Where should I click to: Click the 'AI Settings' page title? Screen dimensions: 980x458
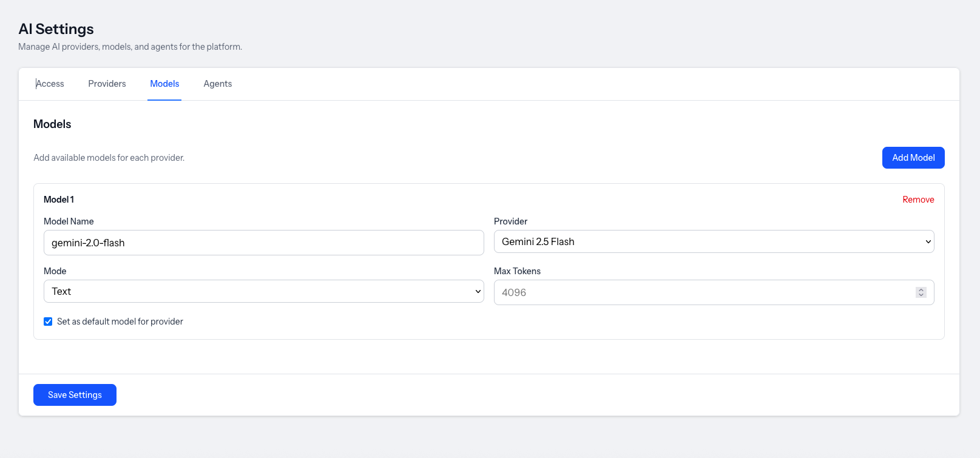(56, 29)
